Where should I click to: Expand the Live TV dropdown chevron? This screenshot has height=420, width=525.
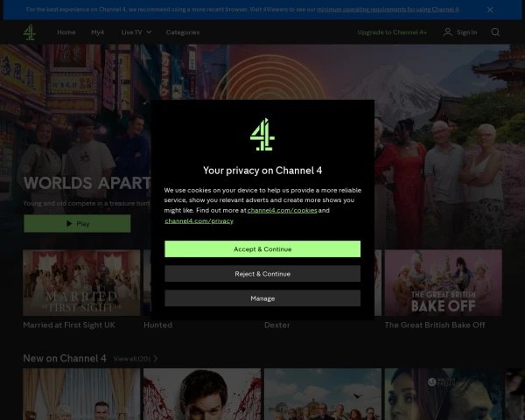(149, 32)
